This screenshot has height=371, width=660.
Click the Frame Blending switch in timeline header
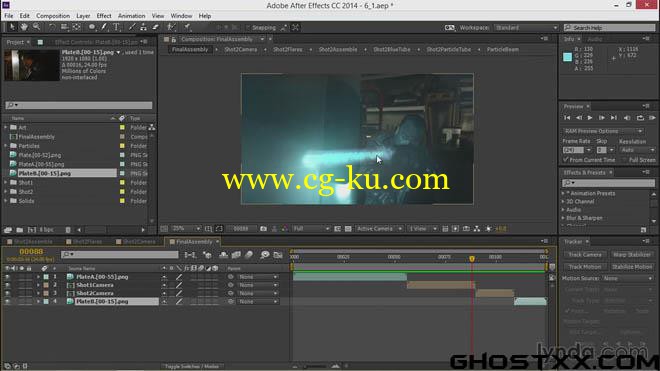(236, 255)
